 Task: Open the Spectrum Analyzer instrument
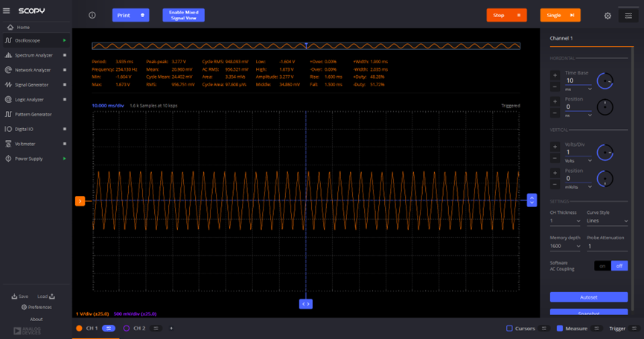[x=29, y=55]
